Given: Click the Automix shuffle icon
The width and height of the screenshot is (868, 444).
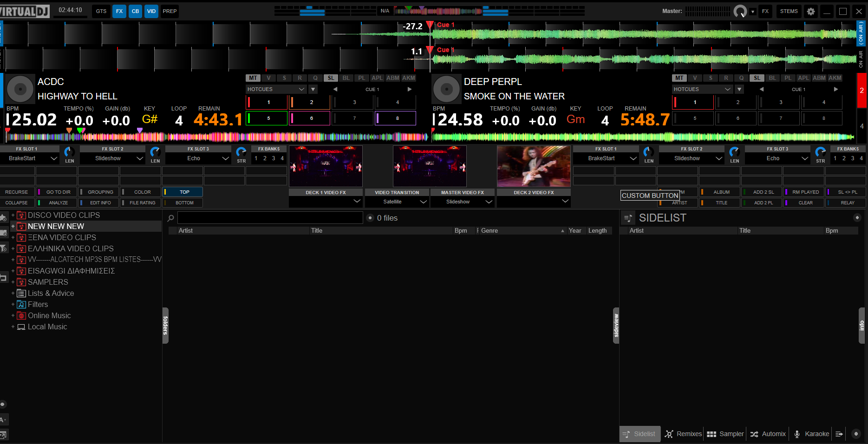Looking at the screenshot, I should 754,434.
